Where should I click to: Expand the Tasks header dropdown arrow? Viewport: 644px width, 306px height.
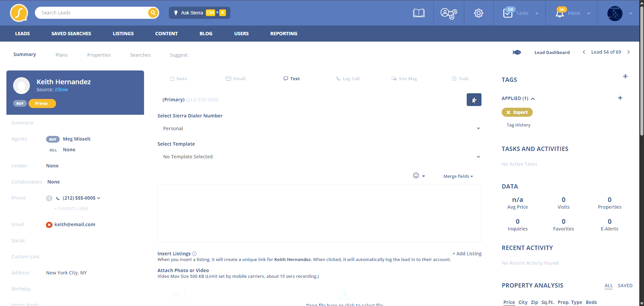[x=537, y=13]
